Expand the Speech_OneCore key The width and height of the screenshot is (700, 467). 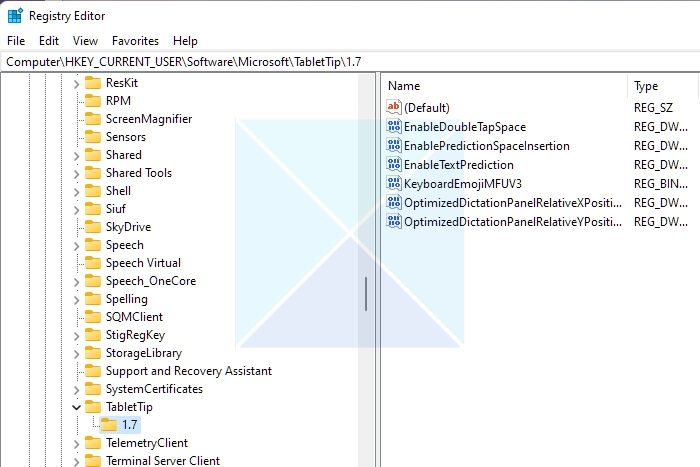tap(76, 282)
